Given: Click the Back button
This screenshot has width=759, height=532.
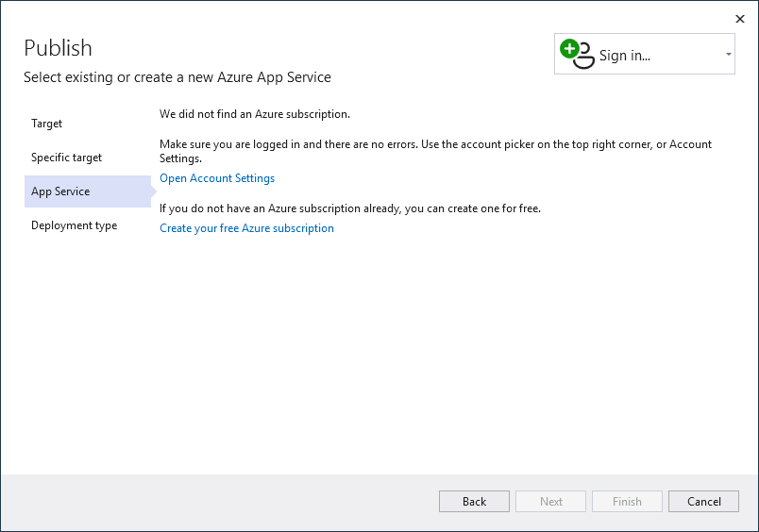Looking at the screenshot, I should (x=474, y=502).
